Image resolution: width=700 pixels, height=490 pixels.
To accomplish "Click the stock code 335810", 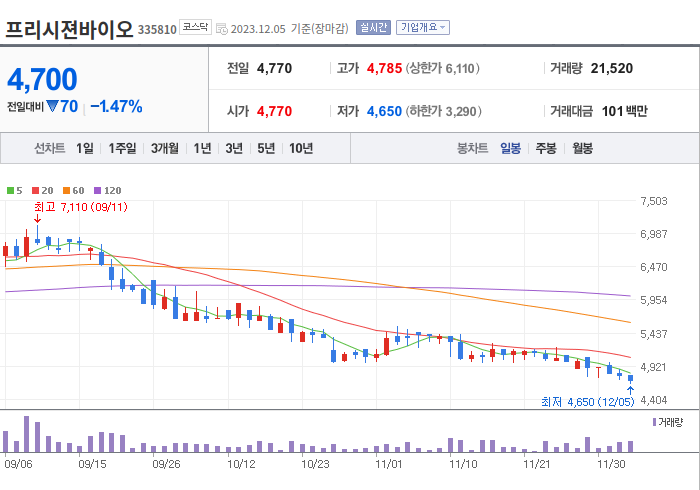I will tap(157, 29).
